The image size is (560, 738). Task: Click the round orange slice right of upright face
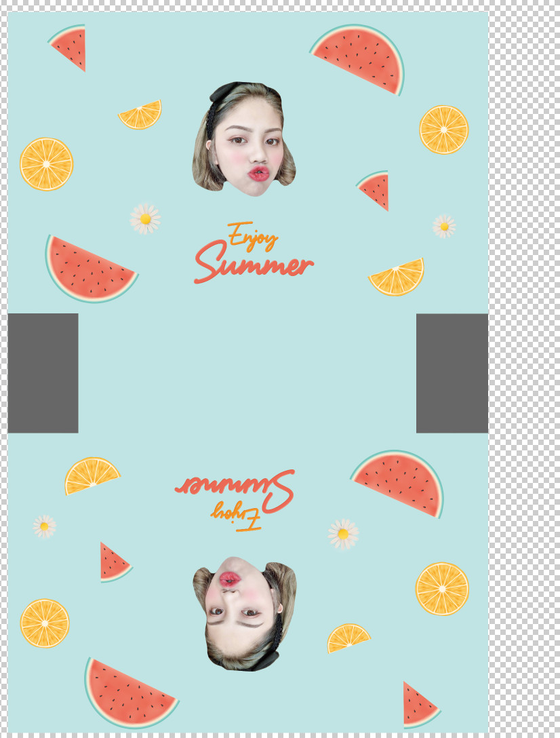click(x=443, y=130)
